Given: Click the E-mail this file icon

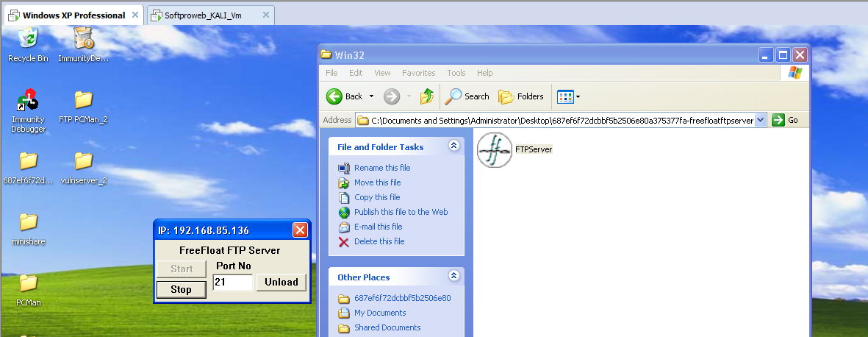Looking at the screenshot, I should click(x=344, y=227).
